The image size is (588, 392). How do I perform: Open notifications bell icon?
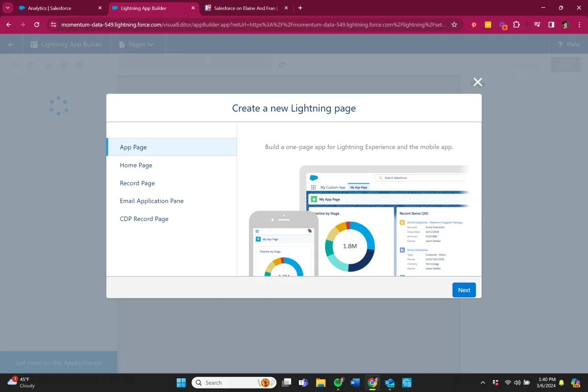pyautogui.click(x=562, y=383)
